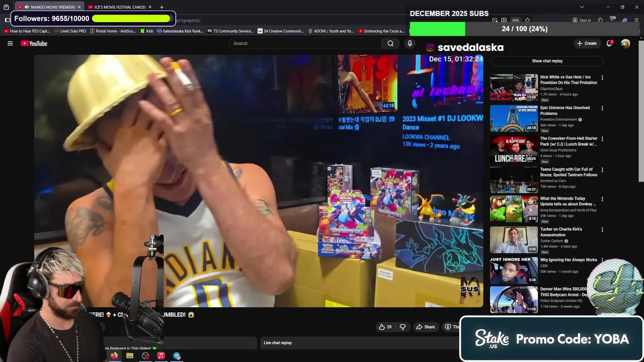Open Firefox from the taskbar
The height and width of the screenshot is (362, 644).
(114, 356)
